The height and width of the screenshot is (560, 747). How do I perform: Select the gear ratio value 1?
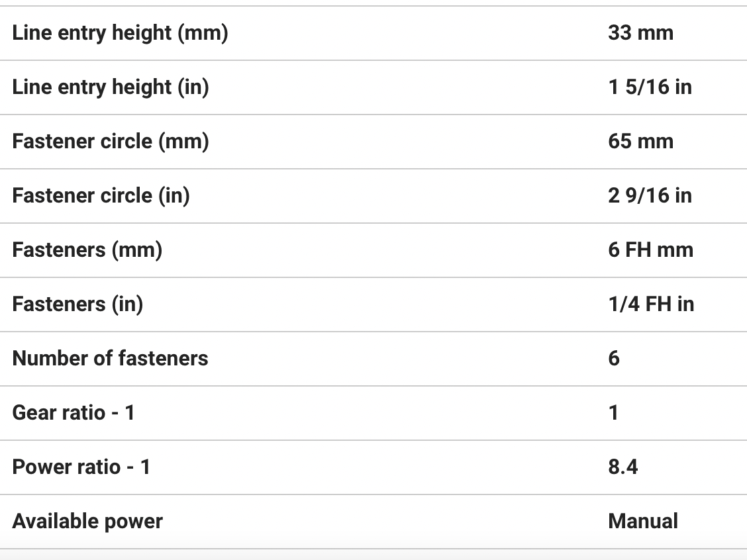pyautogui.click(x=613, y=412)
